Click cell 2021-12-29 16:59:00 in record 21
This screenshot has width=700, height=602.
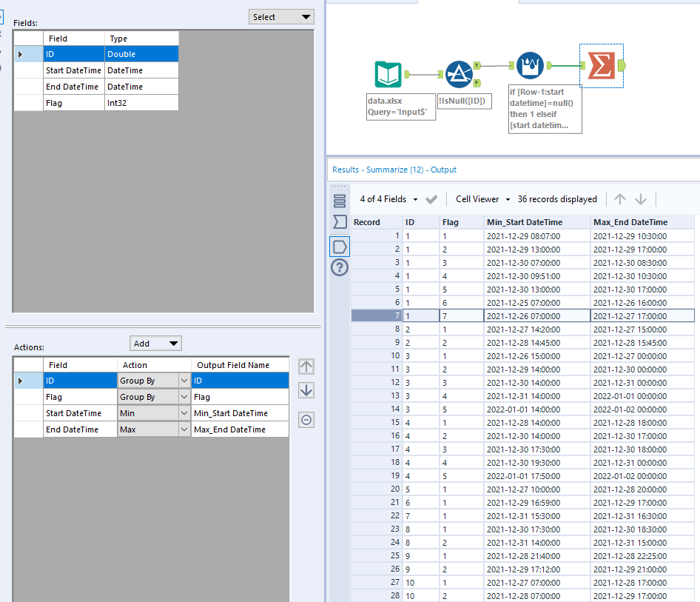point(537,503)
